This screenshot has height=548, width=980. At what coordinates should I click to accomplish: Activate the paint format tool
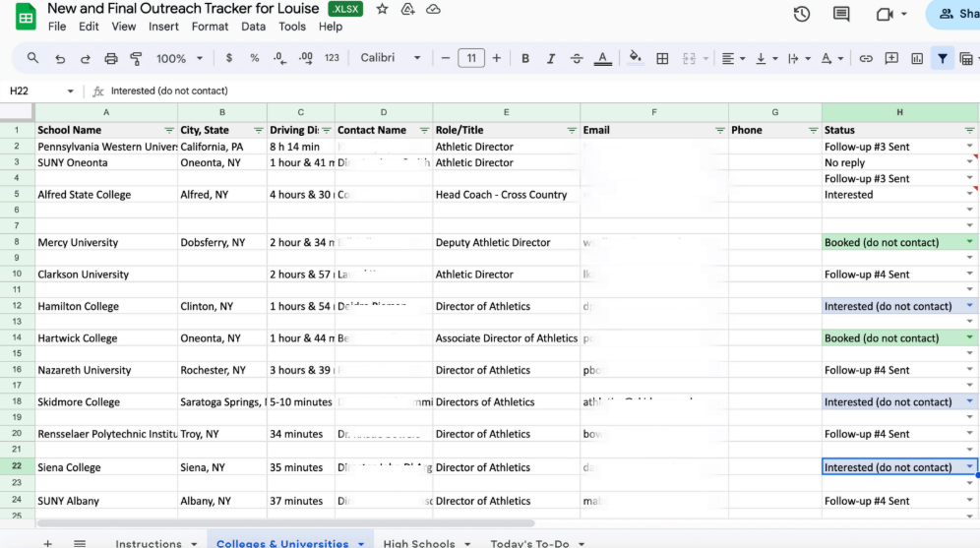click(x=136, y=58)
